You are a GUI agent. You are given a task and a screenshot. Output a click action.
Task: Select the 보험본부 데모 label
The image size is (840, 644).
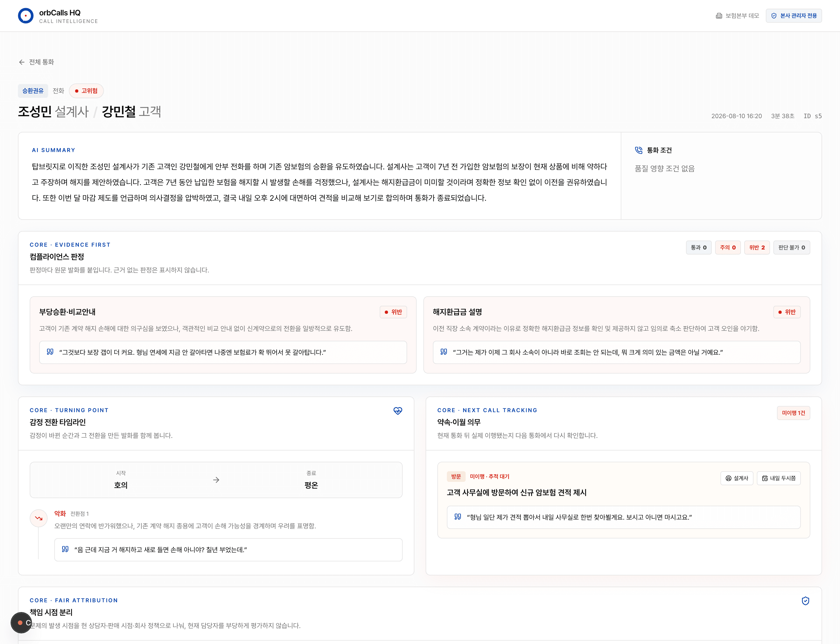pos(742,16)
